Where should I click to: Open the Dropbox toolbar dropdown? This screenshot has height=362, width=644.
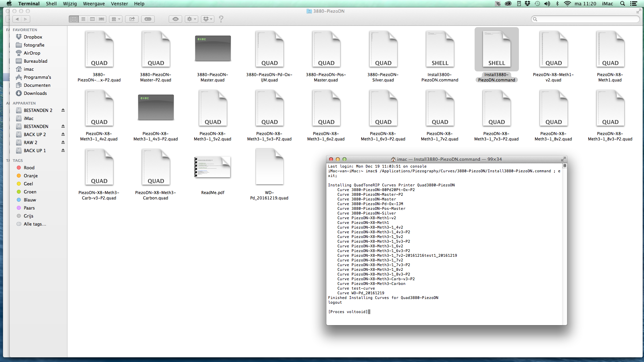point(208,19)
